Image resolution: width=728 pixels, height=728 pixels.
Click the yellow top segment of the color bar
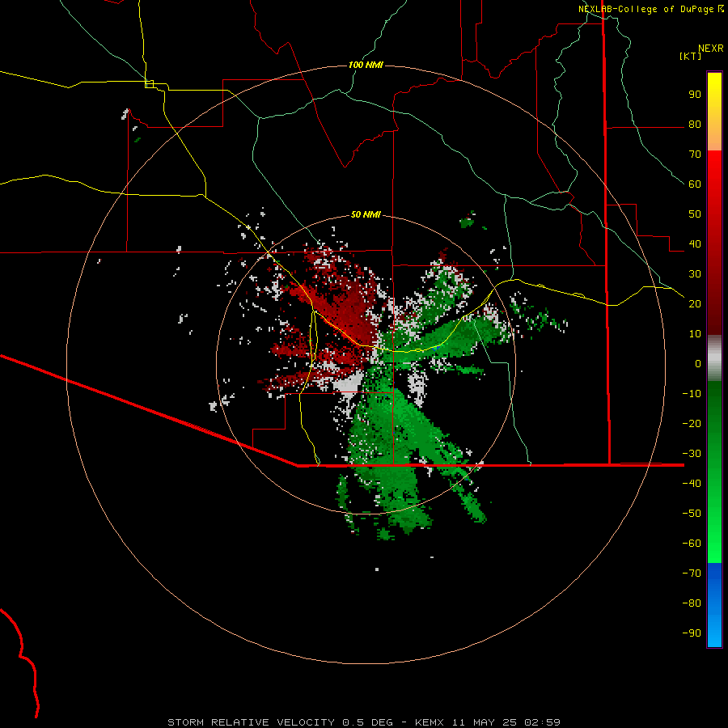(x=714, y=112)
